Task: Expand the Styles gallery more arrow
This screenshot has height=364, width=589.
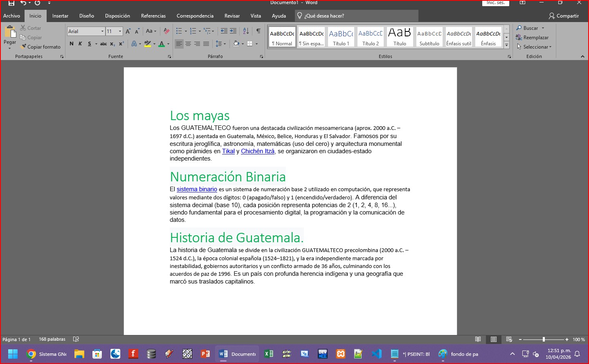Action: [506, 45]
